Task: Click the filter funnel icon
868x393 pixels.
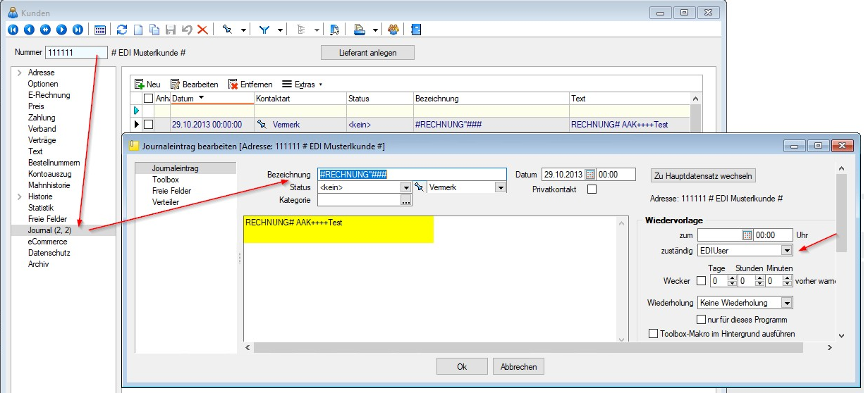Action: point(264,30)
